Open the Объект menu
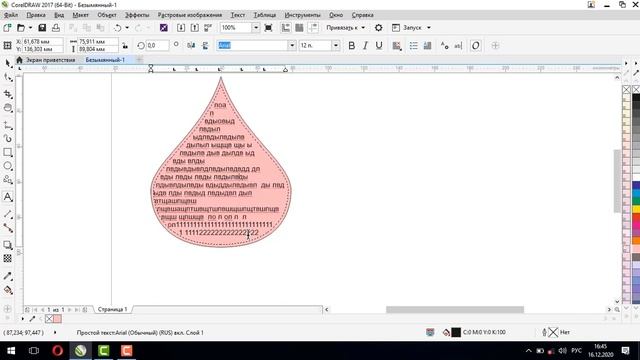Viewport: 640px width, 360px height. [107, 15]
